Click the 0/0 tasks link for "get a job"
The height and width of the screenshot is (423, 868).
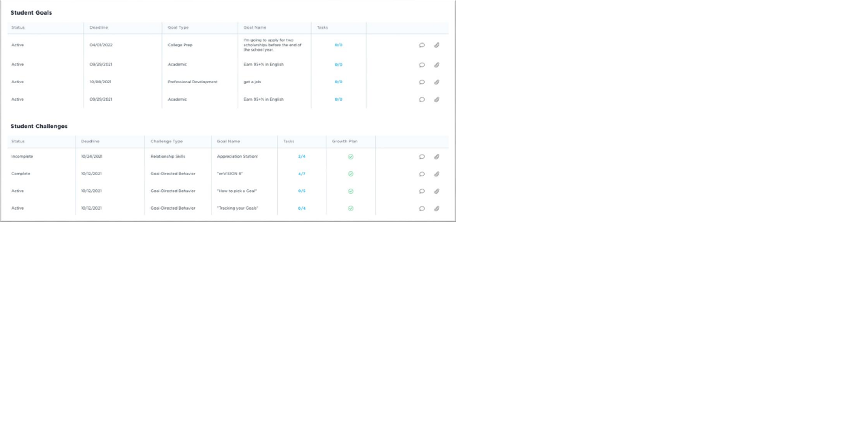point(338,82)
